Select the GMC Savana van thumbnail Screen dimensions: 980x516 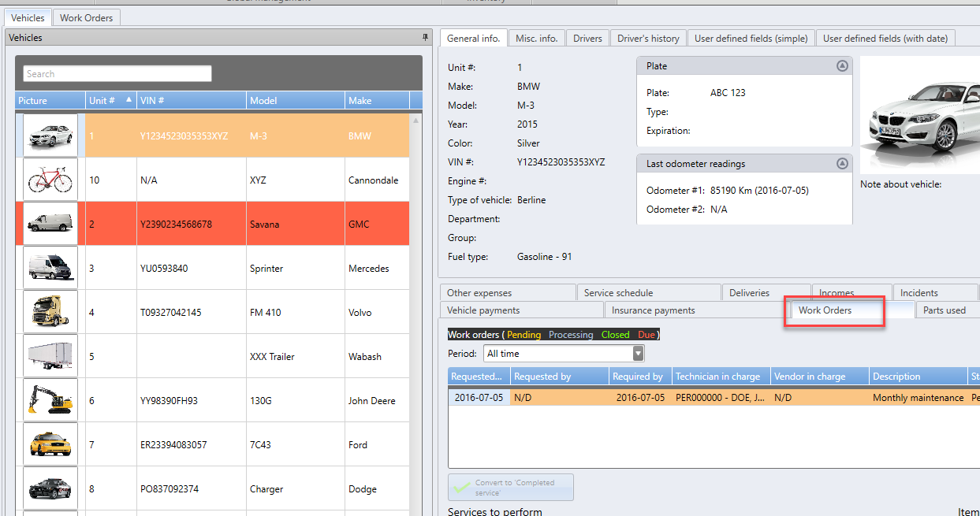(x=50, y=224)
